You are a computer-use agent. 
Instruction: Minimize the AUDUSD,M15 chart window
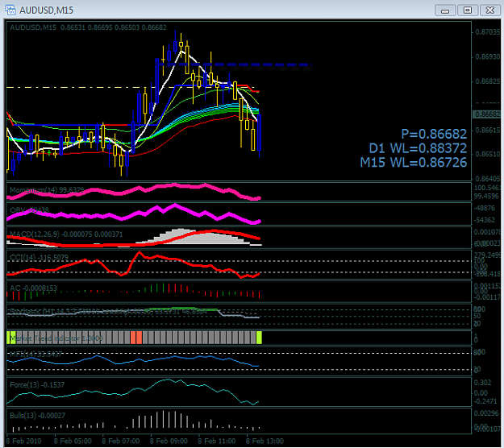point(445,10)
